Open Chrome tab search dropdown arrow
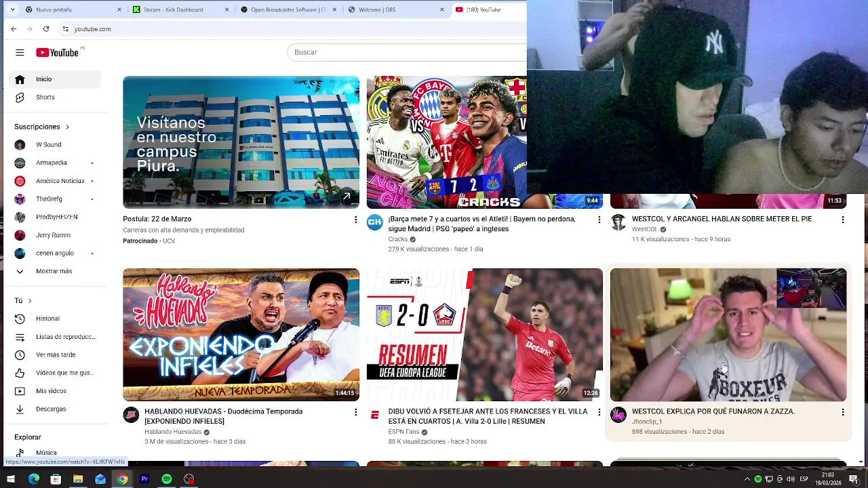Image resolution: width=868 pixels, height=488 pixels. click(x=12, y=9)
